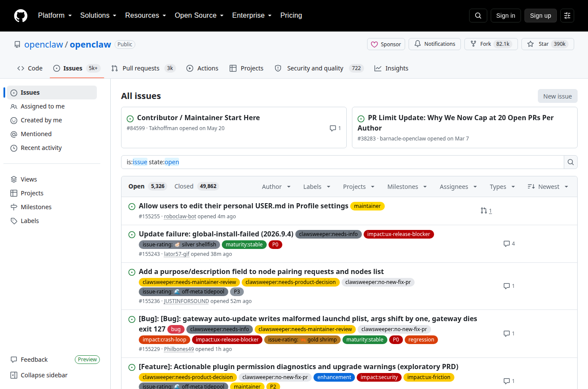This screenshot has height=389, width=588.
Task: Open the Milestones filter dropdown
Action: click(x=407, y=187)
